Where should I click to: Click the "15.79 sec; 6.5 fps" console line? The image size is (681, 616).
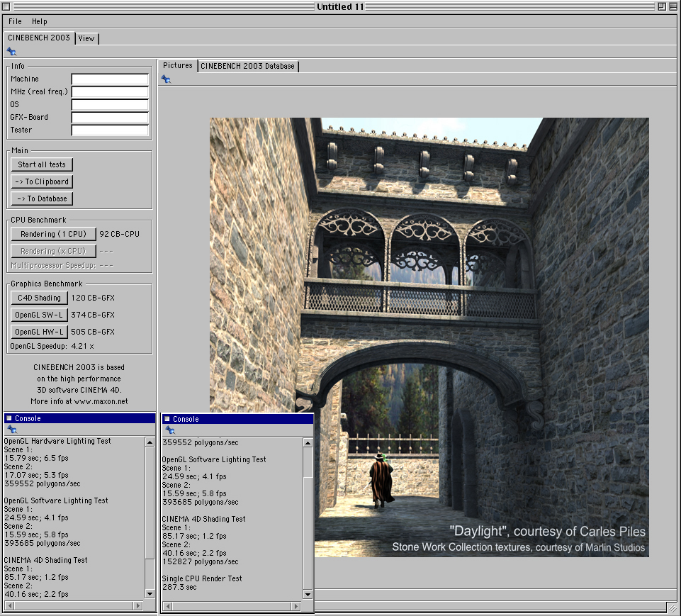pyautogui.click(x=36, y=458)
